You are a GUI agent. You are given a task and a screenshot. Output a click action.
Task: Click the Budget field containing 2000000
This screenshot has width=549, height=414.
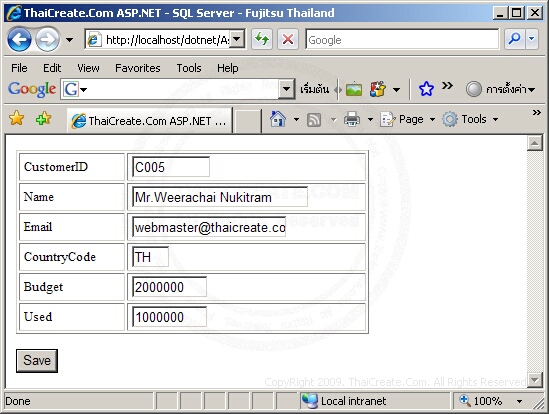click(169, 287)
